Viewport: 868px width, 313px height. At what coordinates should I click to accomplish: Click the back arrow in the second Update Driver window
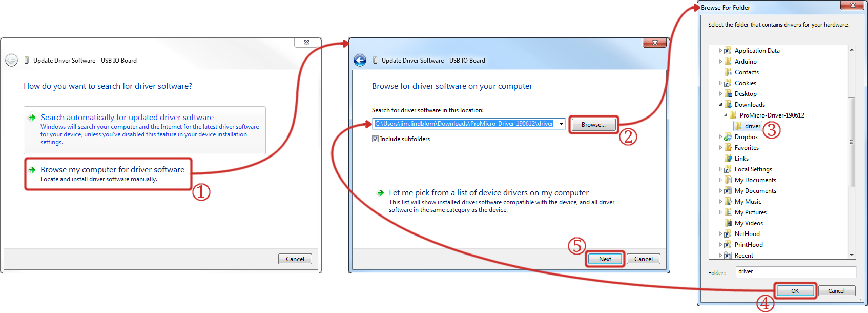point(360,61)
